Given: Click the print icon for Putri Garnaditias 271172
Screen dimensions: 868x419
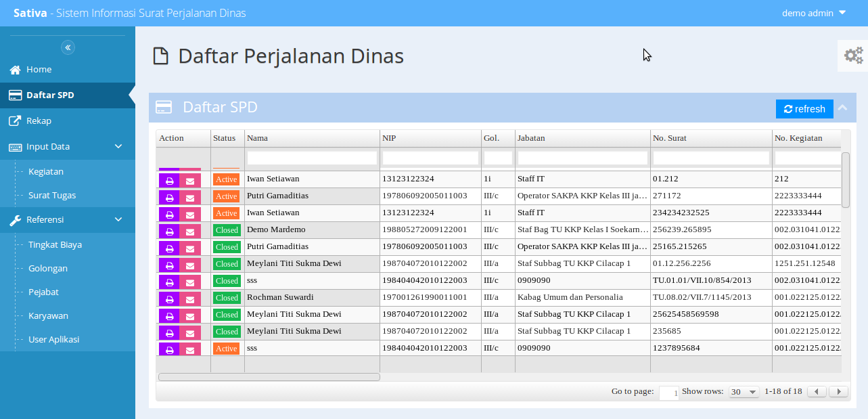Looking at the screenshot, I should (x=169, y=197).
